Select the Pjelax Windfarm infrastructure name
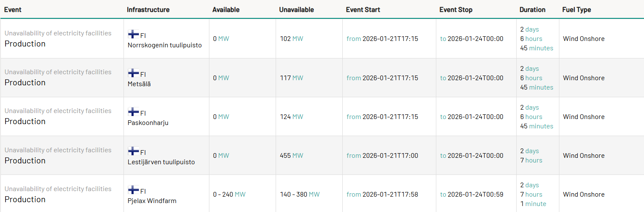Viewport: 644px width, 212px height. point(152,201)
